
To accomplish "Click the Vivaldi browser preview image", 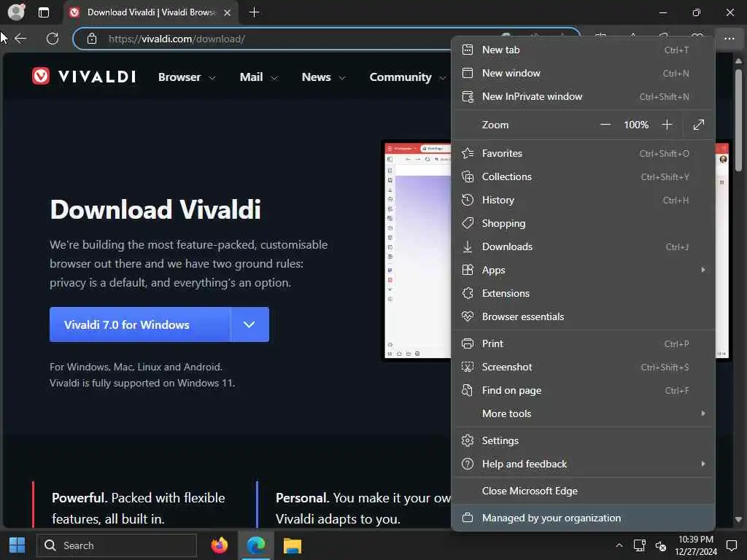I will click(x=417, y=250).
